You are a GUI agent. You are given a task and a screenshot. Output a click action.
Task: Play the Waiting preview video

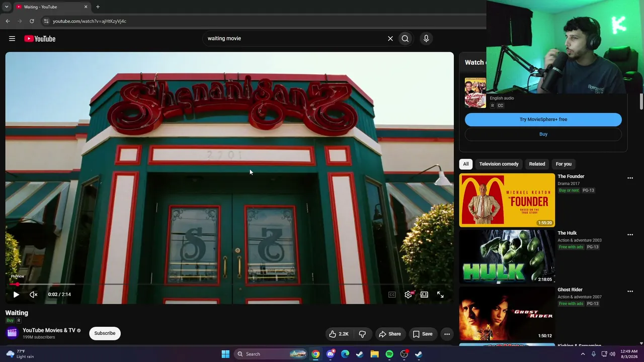tap(16, 295)
